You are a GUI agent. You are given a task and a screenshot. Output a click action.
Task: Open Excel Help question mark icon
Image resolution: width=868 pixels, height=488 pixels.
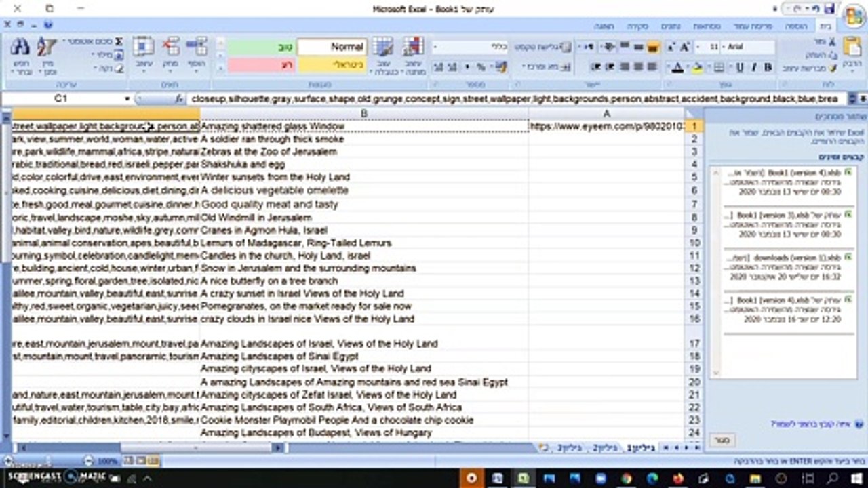49,25
